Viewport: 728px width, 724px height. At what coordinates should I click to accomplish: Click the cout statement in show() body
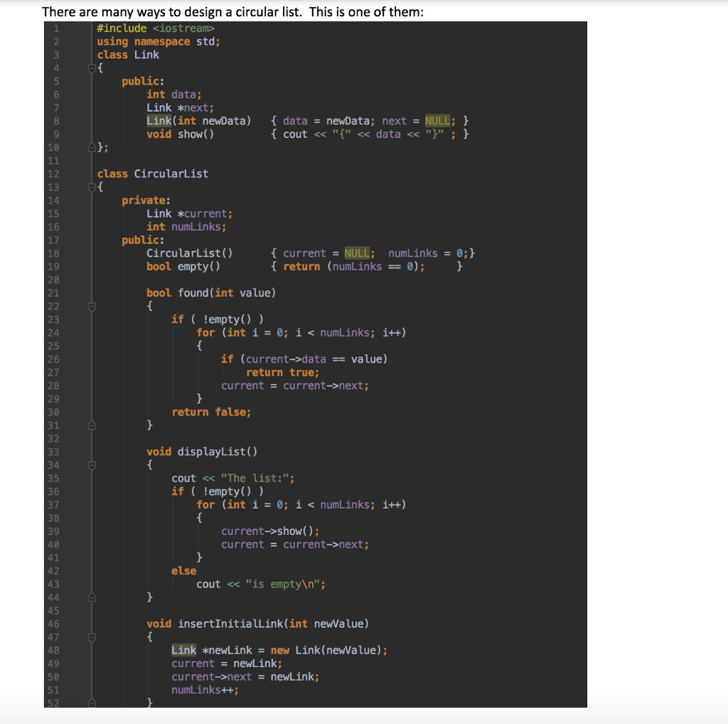[370, 134]
